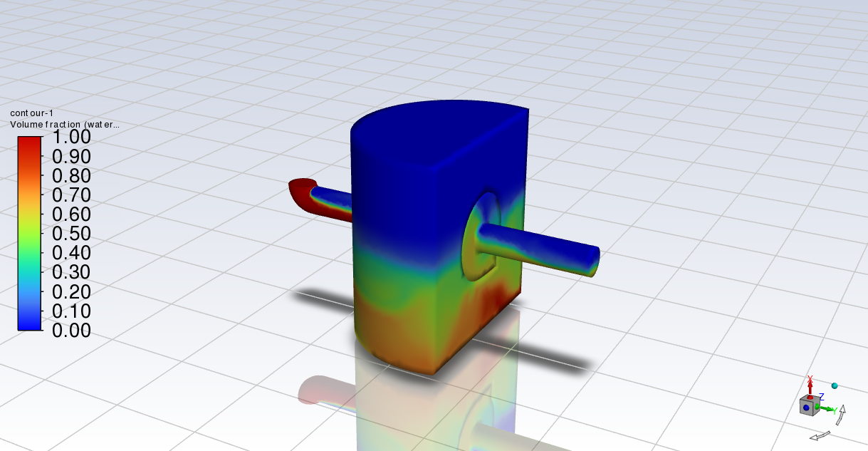Viewport: 868px width, 451px height.
Task: Click the blue Z axis label on triad
Action: (x=821, y=396)
